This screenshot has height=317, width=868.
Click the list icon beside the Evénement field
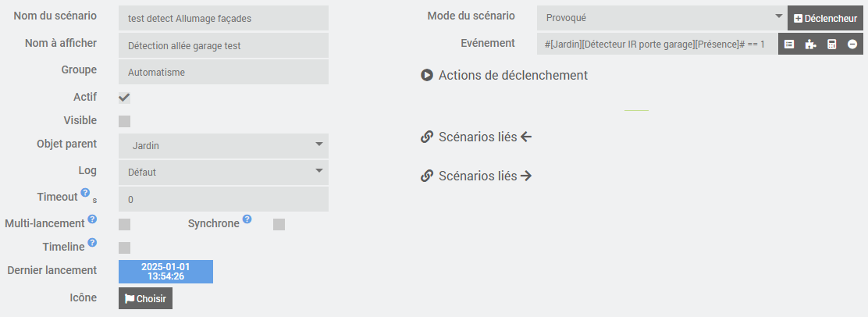(789, 45)
